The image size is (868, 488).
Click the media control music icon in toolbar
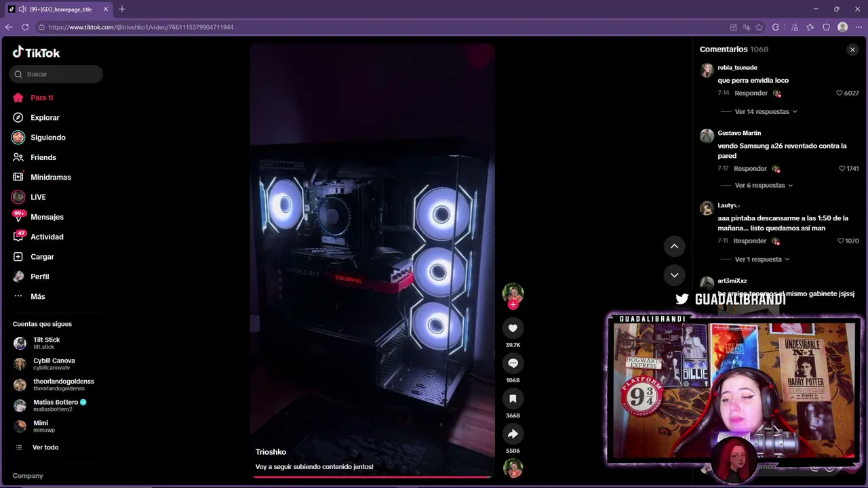[795, 27]
